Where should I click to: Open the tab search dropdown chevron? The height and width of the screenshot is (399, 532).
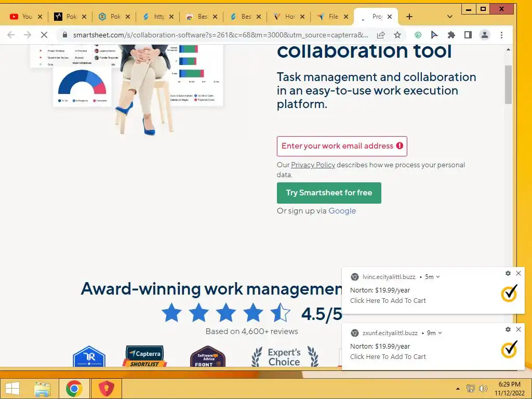click(x=449, y=17)
